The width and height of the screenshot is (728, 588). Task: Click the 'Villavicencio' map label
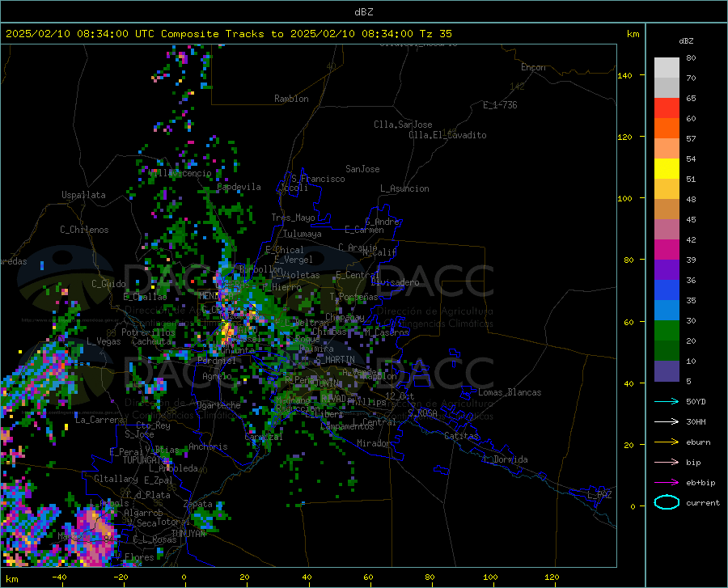tap(180, 173)
